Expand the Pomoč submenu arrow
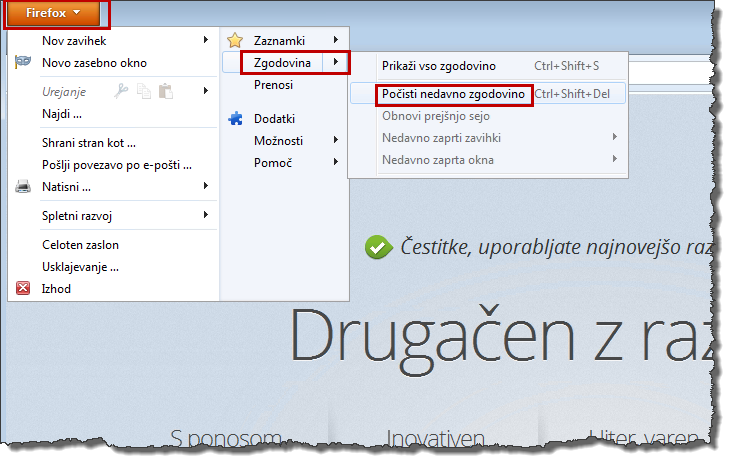This screenshot has width=732, height=463. coord(336,162)
